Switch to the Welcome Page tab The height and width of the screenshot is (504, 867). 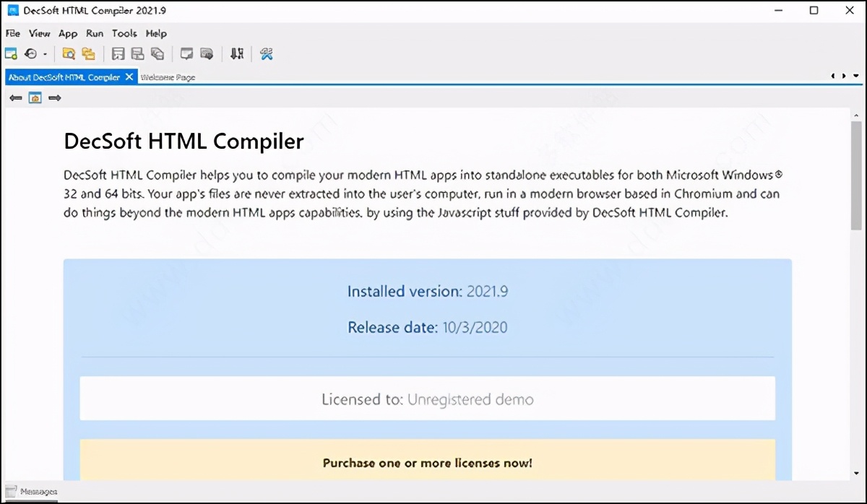click(x=168, y=77)
